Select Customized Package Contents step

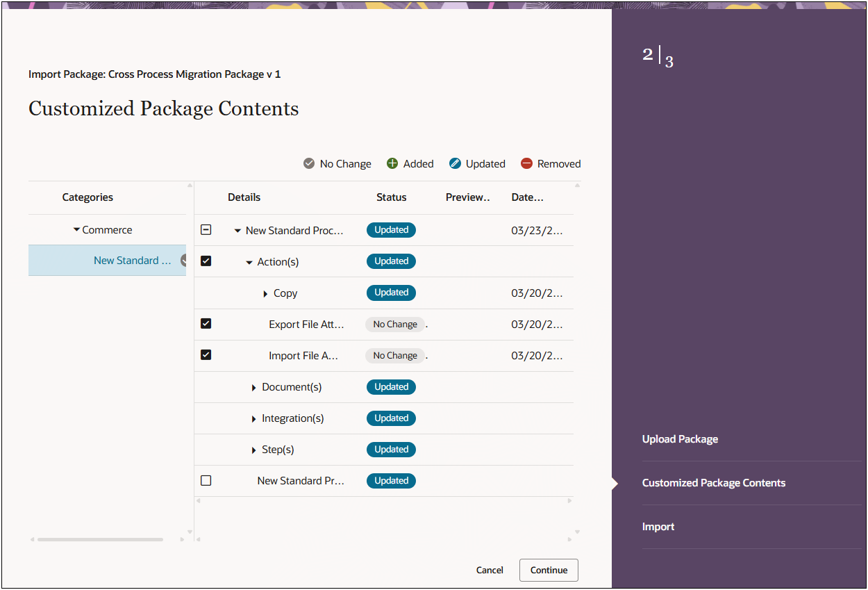[x=714, y=483]
